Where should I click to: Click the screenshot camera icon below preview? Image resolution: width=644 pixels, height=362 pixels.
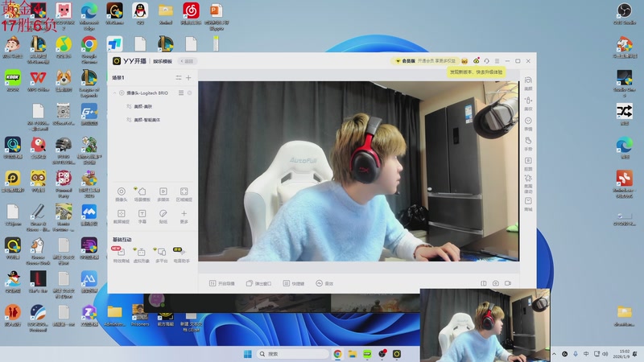coord(496,284)
